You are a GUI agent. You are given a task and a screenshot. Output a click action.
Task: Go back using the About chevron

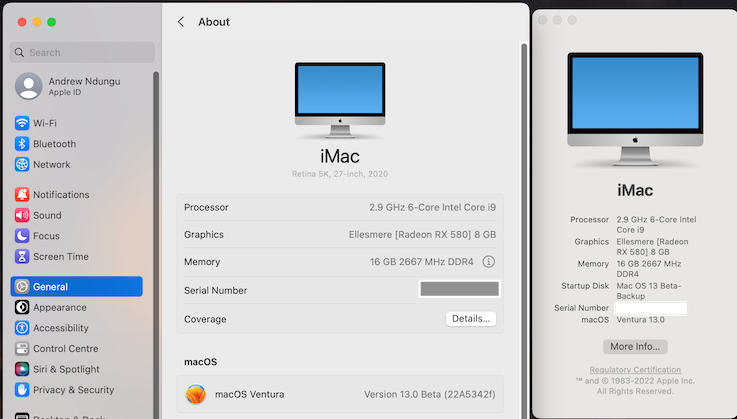point(181,22)
